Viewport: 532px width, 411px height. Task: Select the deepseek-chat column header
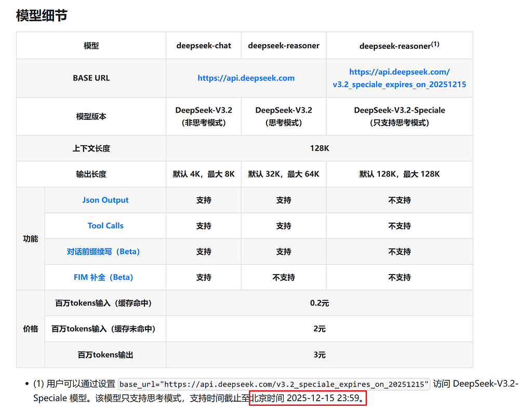(x=204, y=46)
